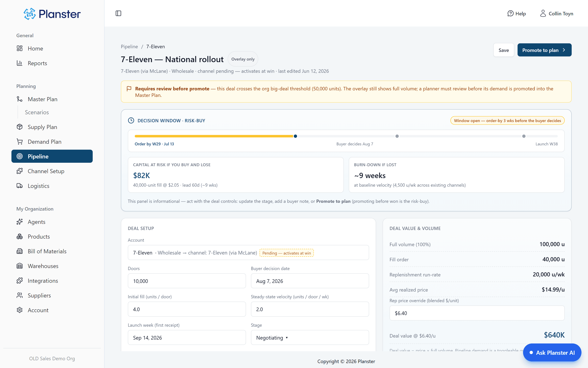Click the Account gear icon
Viewport: 588px width, 368px height.
pos(20,310)
